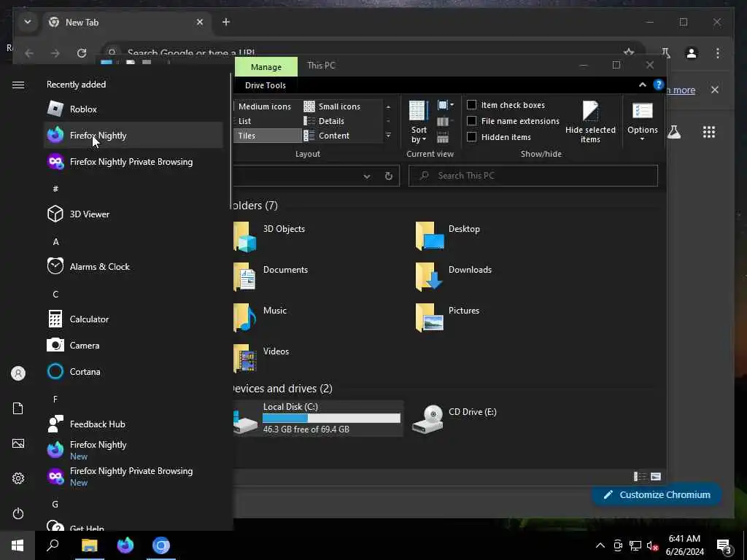The image size is (747, 560).
Task: Open Chromium labs flask icon
Action: point(674,132)
